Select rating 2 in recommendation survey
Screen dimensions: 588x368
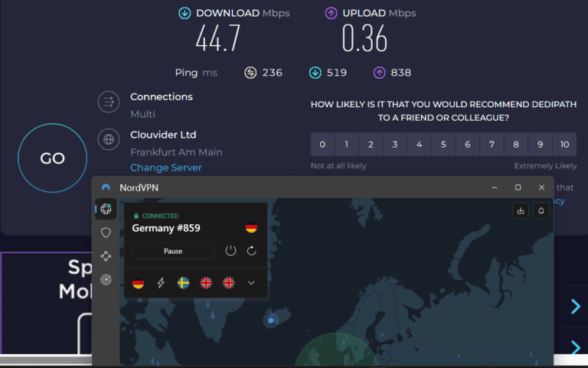[371, 145]
